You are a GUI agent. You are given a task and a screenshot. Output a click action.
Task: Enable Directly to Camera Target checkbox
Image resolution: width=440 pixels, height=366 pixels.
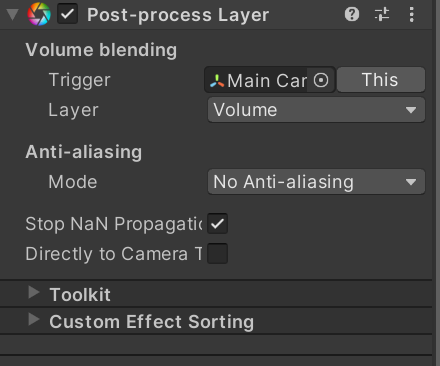(x=218, y=254)
